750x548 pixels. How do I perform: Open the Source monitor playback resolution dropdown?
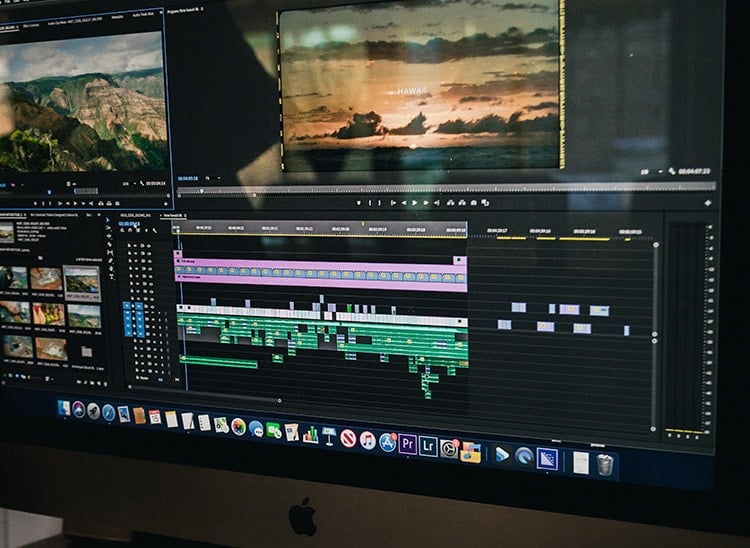click(x=129, y=184)
